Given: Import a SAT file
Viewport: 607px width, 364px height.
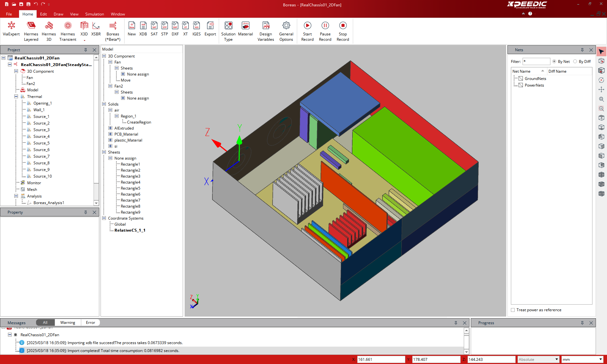Looking at the screenshot, I should point(154,29).
